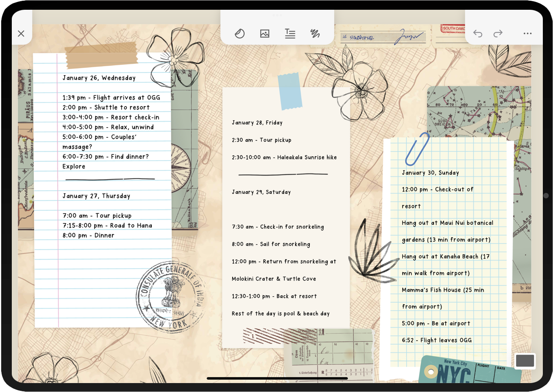
Task: Undo the last action
Action: pyautogui.click(x=478, y=34)
